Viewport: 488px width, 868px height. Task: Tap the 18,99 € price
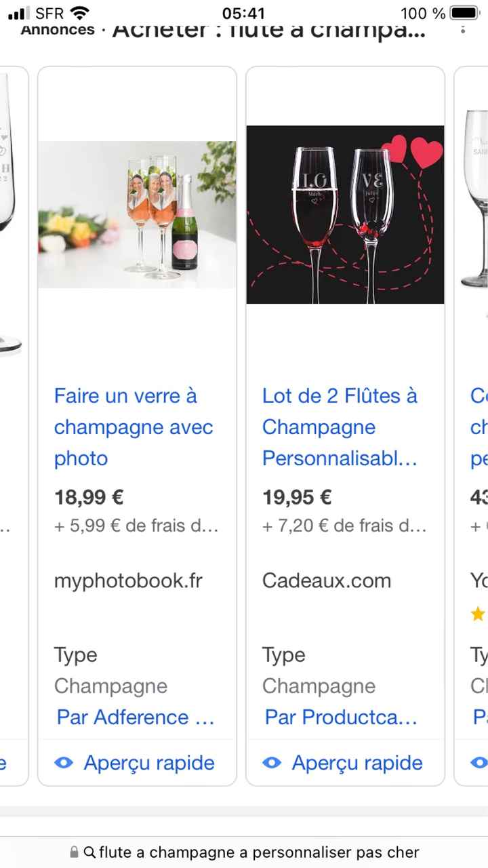(89, 498)
